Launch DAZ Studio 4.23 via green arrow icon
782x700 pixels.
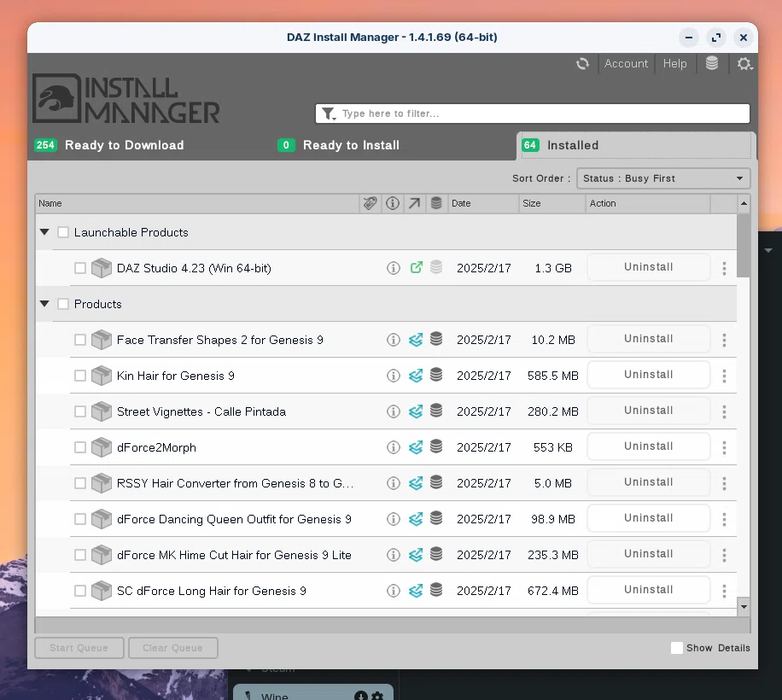tap(416, 268)
